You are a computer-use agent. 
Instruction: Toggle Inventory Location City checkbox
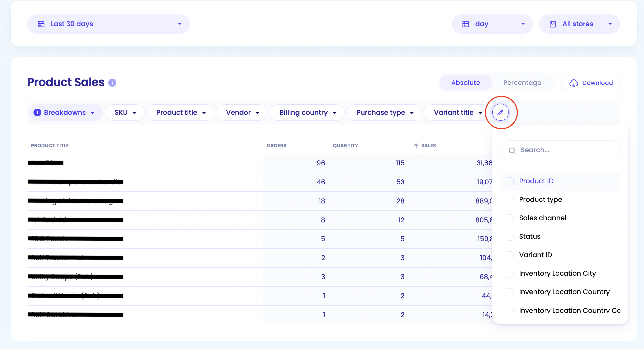pyautogui.click(x=510, y=274)
